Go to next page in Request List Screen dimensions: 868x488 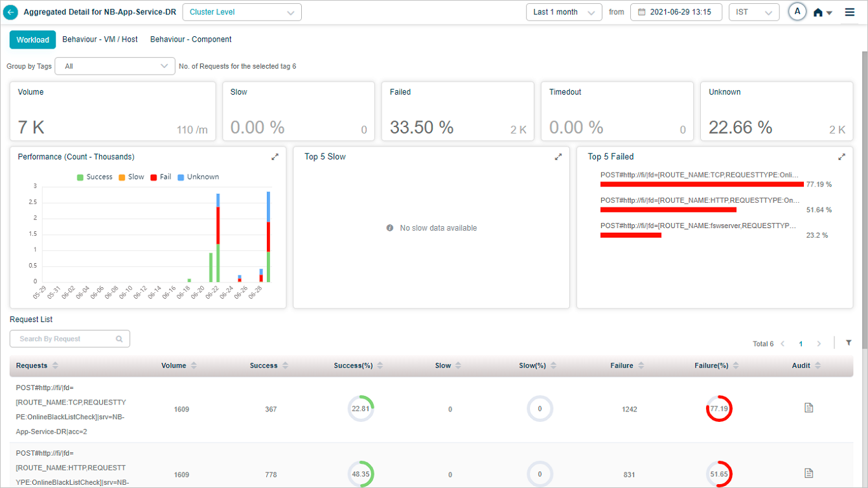tap(819, 343)
